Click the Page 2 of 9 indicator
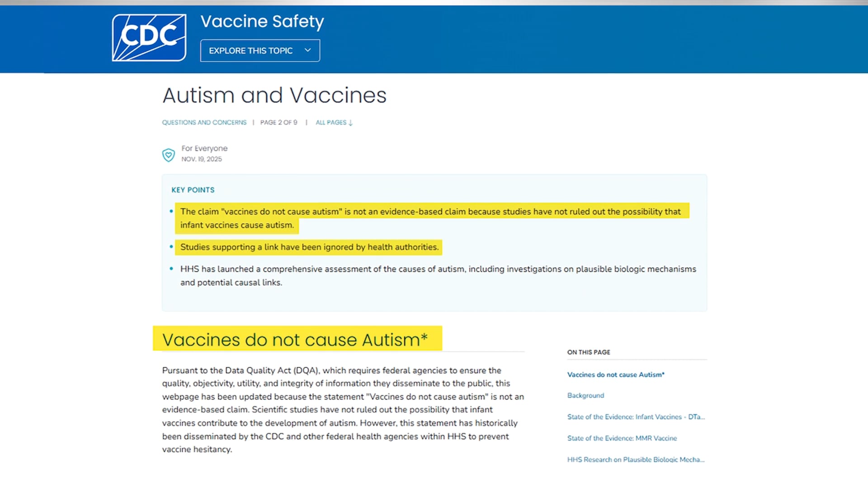Screen dimensions: 868x488 pyautogui.click(x=278, y=122)
